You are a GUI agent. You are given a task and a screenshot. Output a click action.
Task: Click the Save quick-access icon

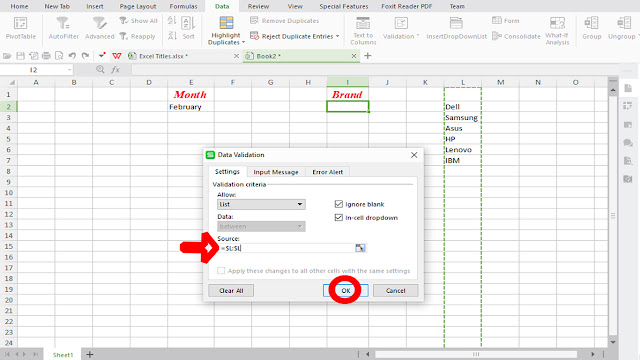tap(20, 56)
